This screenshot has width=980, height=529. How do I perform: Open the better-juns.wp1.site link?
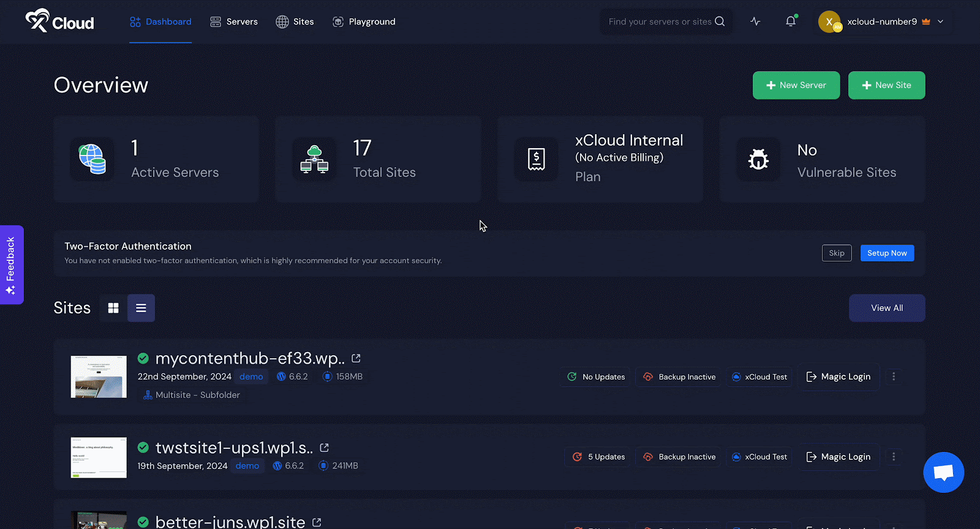coord(230,521)
